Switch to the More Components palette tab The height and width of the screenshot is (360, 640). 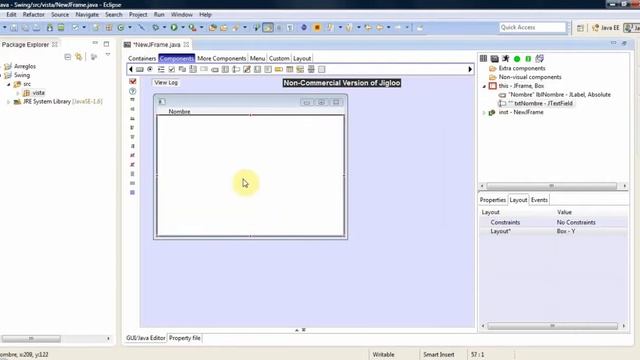coord(222,58)
